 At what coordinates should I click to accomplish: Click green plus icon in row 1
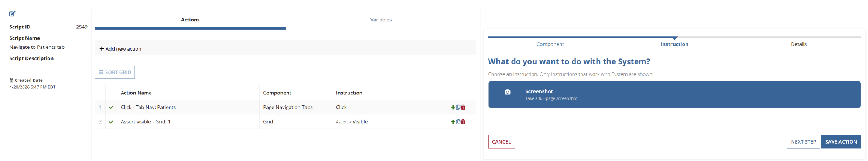coord(453,107)
